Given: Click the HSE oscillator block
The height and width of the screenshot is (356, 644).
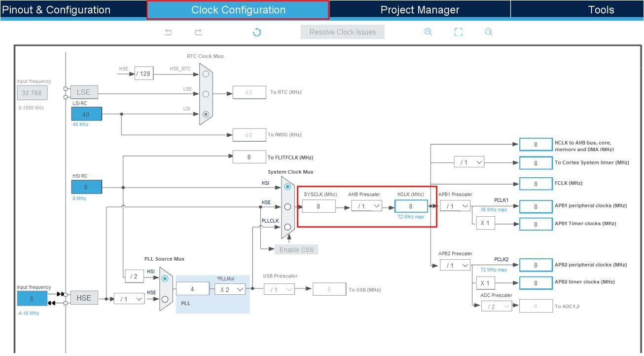Looking at the screenshot, I should 84,298.
